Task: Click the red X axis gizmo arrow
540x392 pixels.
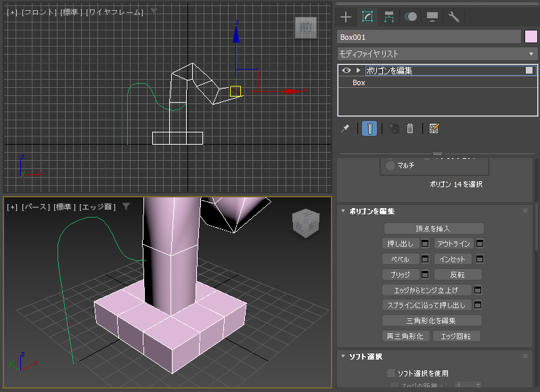Action: tap(294, 91)
